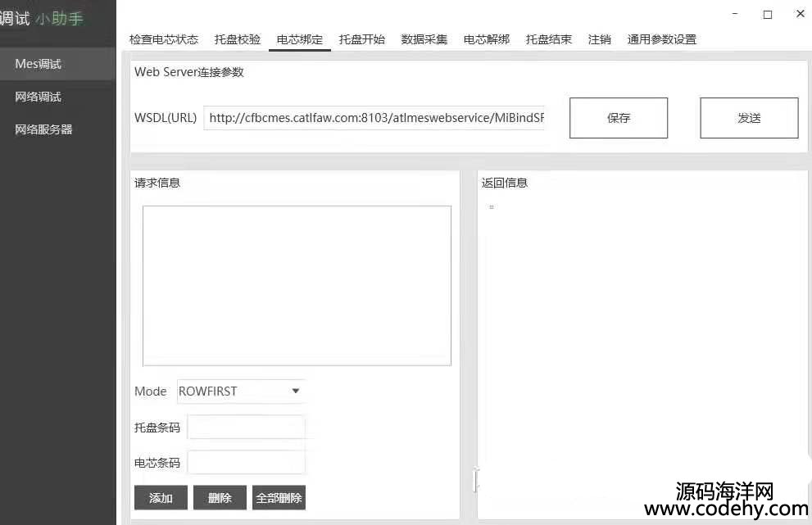Viewport: 812px width, 525px height.
Task: Click the WSDL(URL) input field
Action: 376,118
